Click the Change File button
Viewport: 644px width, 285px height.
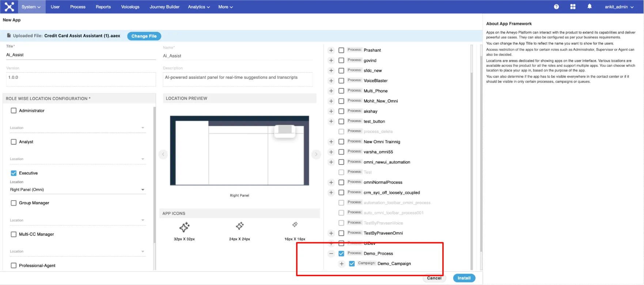pos(144,36)
